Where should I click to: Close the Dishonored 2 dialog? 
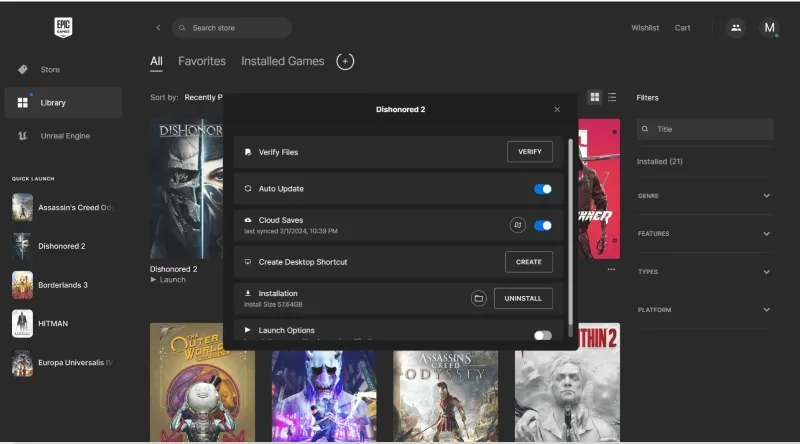pos(557,109)
